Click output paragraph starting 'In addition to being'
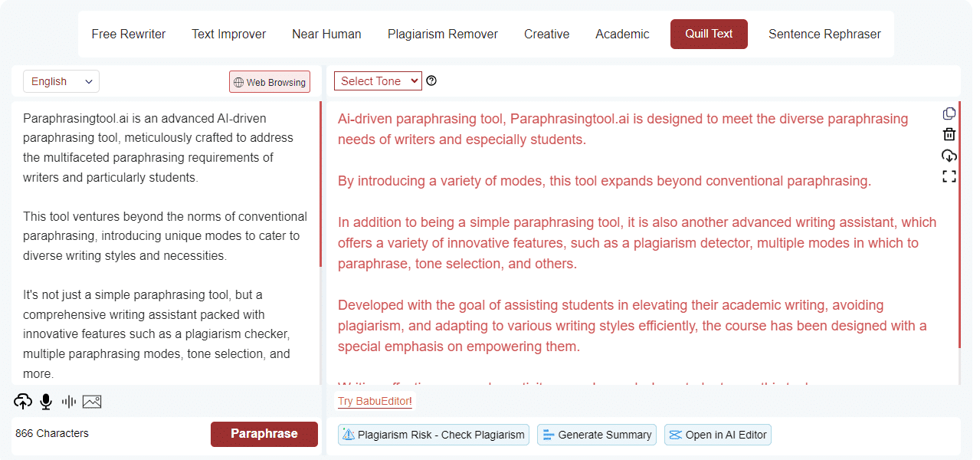Screen dimensions: 980x460 click(x=637, y=243)
